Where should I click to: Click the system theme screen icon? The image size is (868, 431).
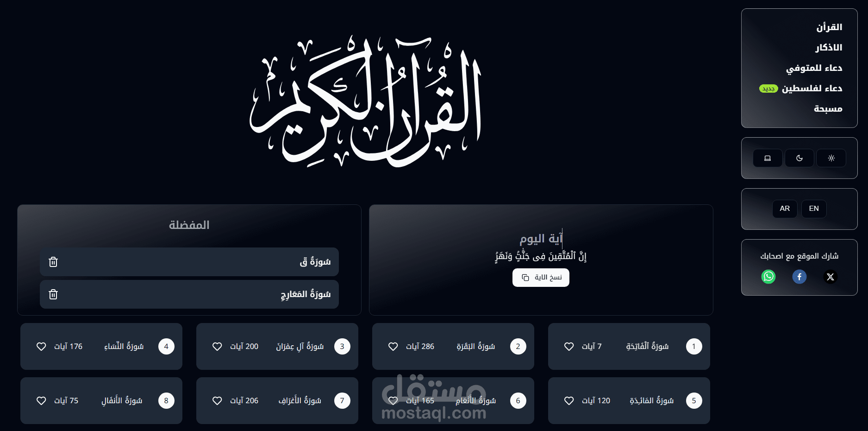(x=768, y=158)
